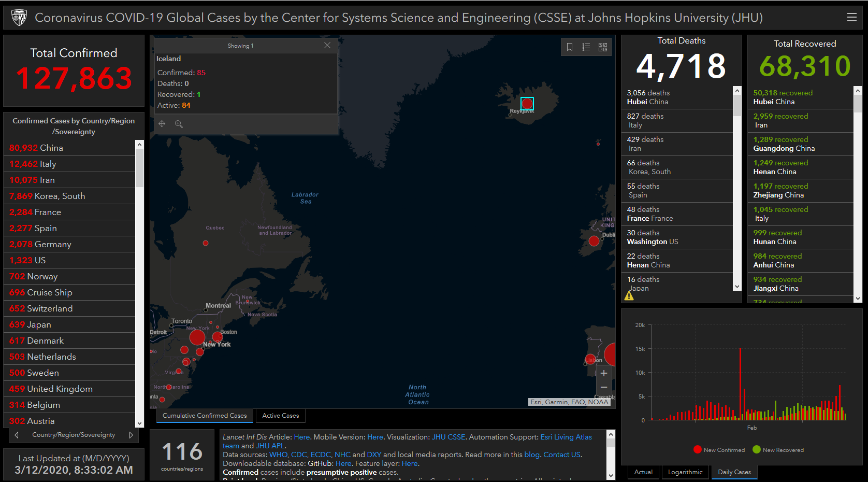The image size is (868, 482).
Task: Open the ECDC data source link
Action: (321, 455)
